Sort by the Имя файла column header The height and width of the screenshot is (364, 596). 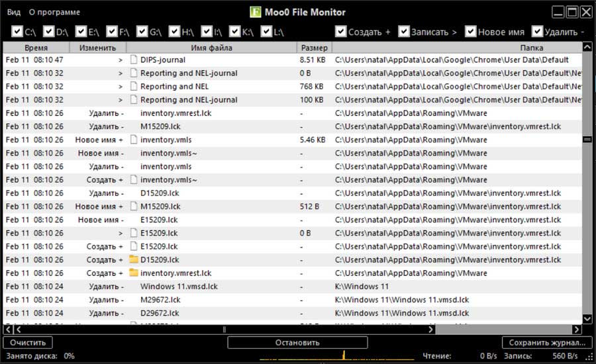pyautogui.click(x=211, y=48)
